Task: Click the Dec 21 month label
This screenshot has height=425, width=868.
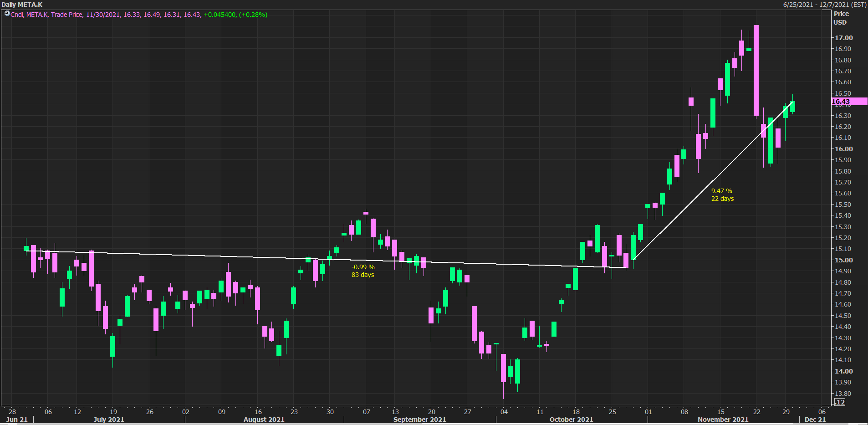Action: [x=815, y=420]
